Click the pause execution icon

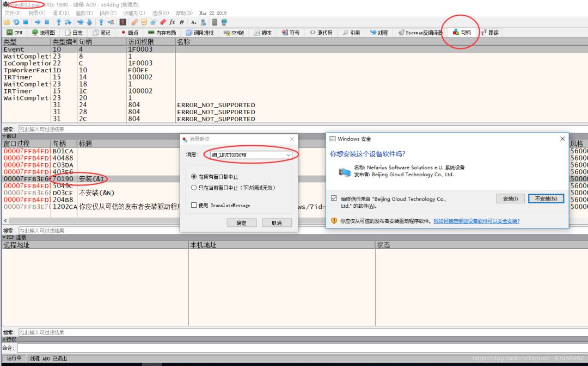tap(47, 22)
